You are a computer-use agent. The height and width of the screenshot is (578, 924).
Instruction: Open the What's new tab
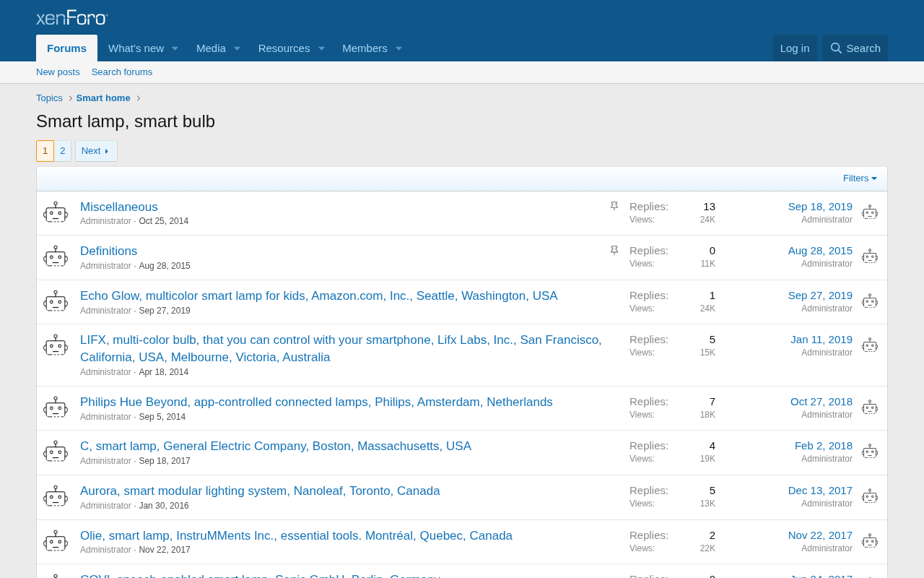tap(136, 48)
